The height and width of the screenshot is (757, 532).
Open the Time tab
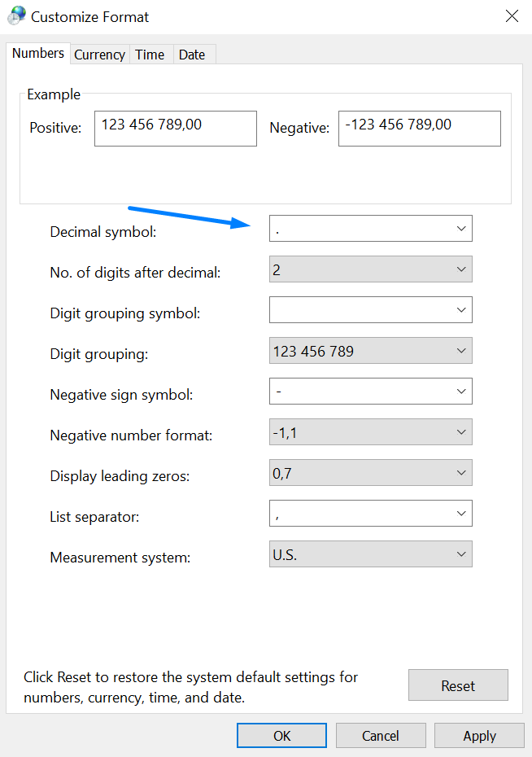point(150,55)
